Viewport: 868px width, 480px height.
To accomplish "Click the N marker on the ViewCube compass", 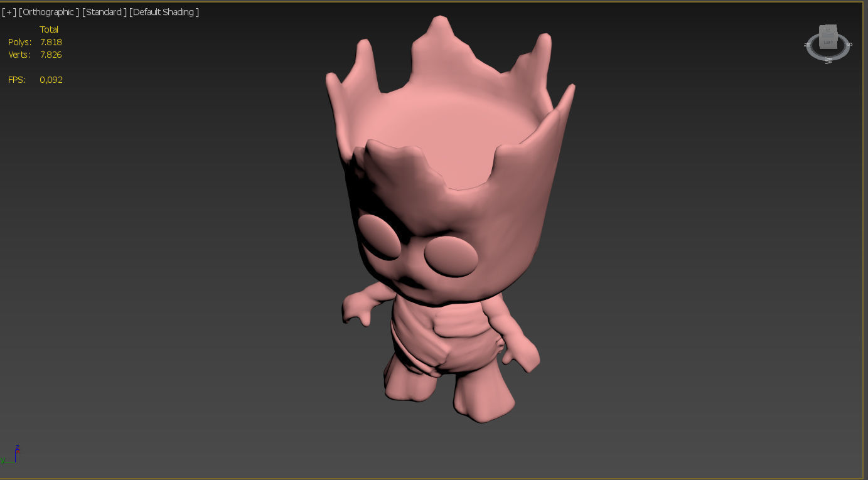I will pyautogui.click(x=807, y=45).
